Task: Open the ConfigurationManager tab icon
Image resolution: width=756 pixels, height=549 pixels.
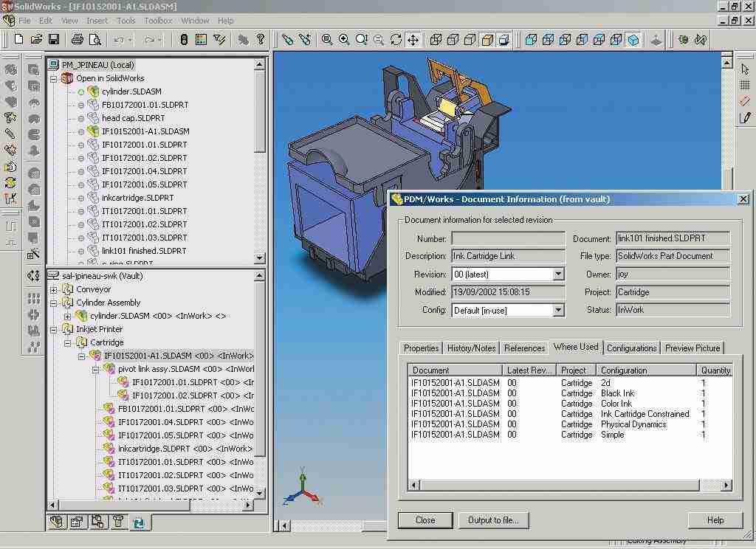Action: 98,522
